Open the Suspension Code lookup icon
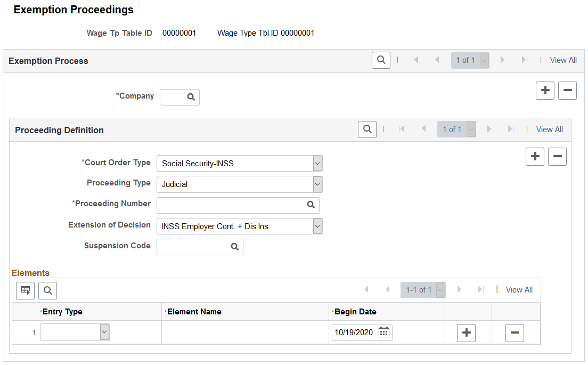588x365 pixels. point(235,247)
